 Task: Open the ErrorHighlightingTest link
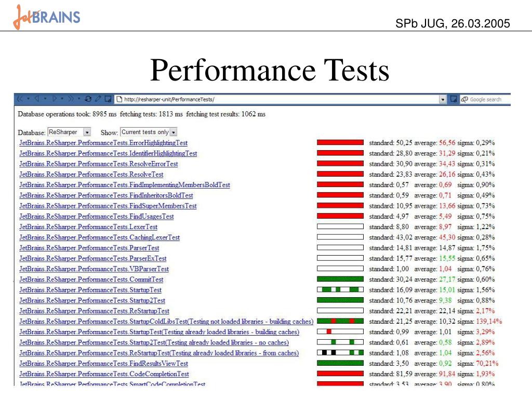click(x=103, y=143)
